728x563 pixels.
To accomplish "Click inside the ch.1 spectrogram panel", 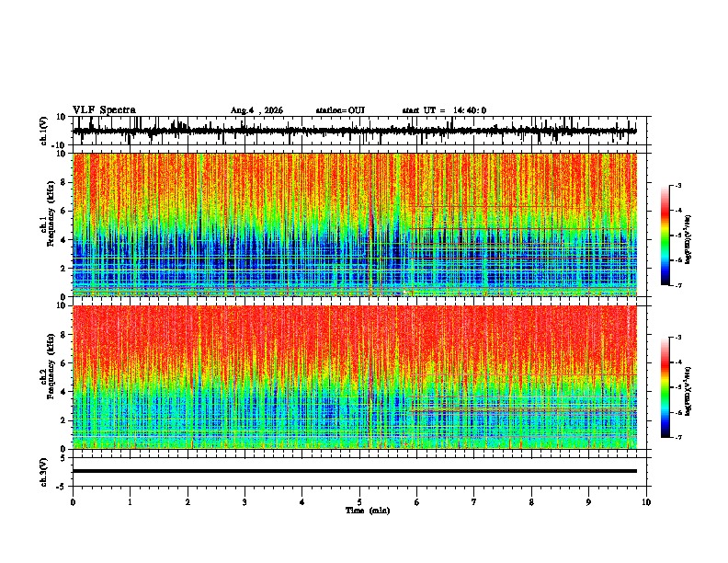I will (355, 224).
